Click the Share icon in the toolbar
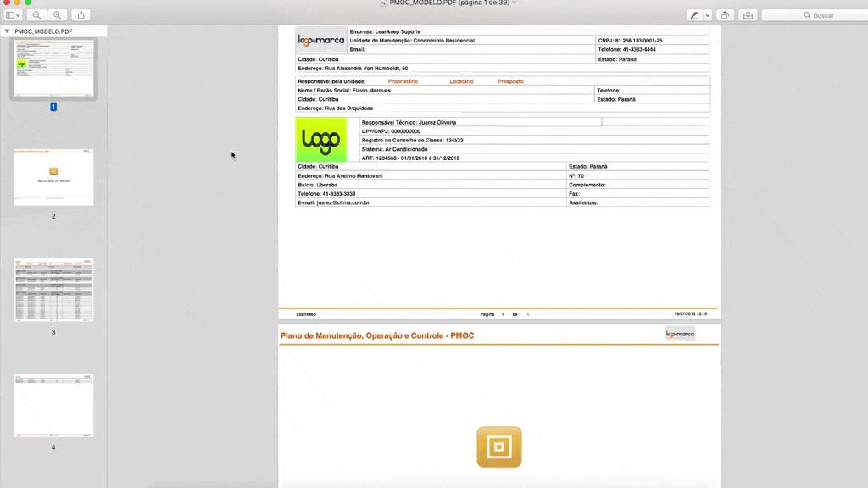The height and width of the screenshot is (488, 868). tap(81, 15)
